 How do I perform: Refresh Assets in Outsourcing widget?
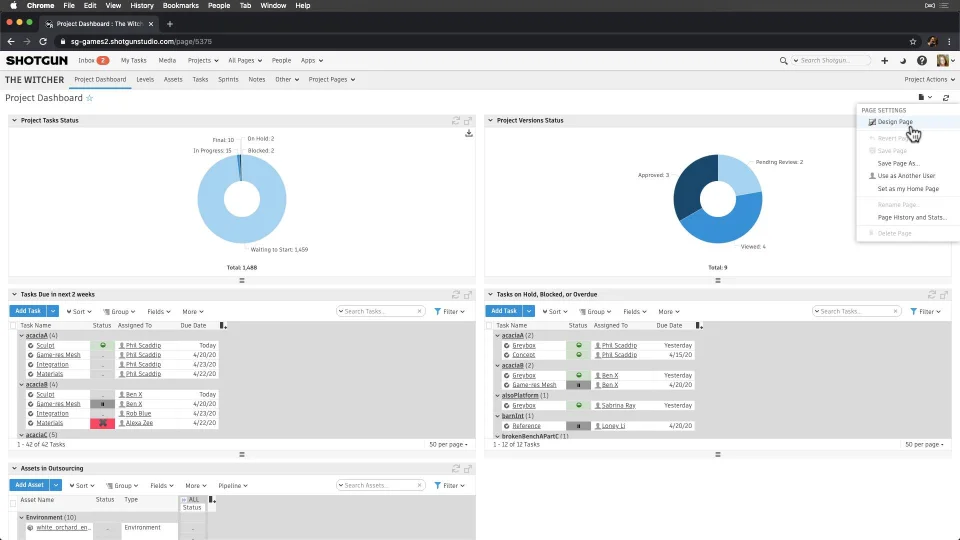coord(456,468)
